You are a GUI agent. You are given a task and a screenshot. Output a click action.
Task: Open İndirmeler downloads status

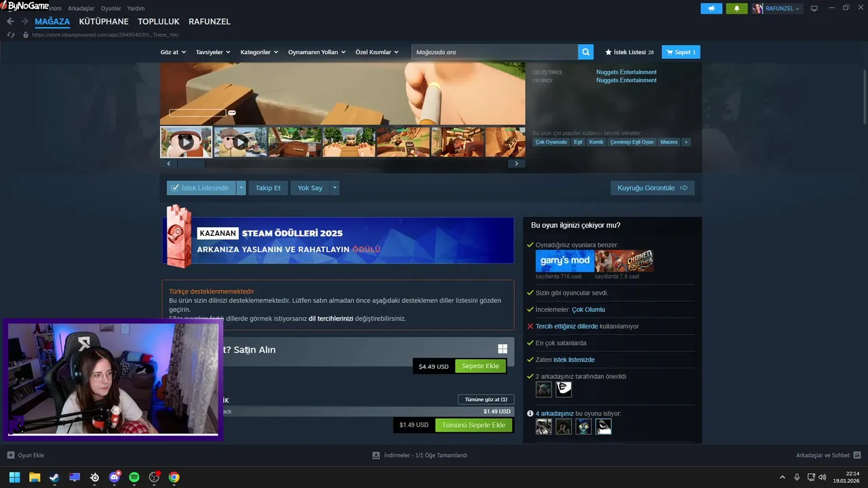420,455
